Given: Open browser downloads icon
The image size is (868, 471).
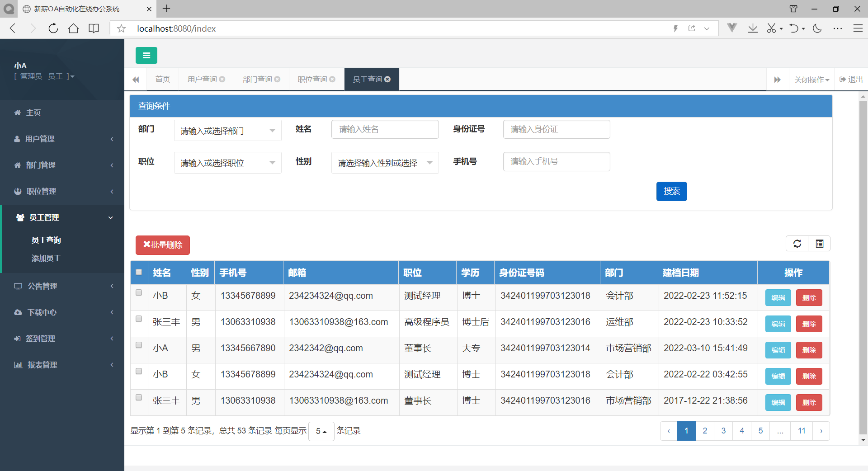Looking at the screenshot, I should click(753, 28).
